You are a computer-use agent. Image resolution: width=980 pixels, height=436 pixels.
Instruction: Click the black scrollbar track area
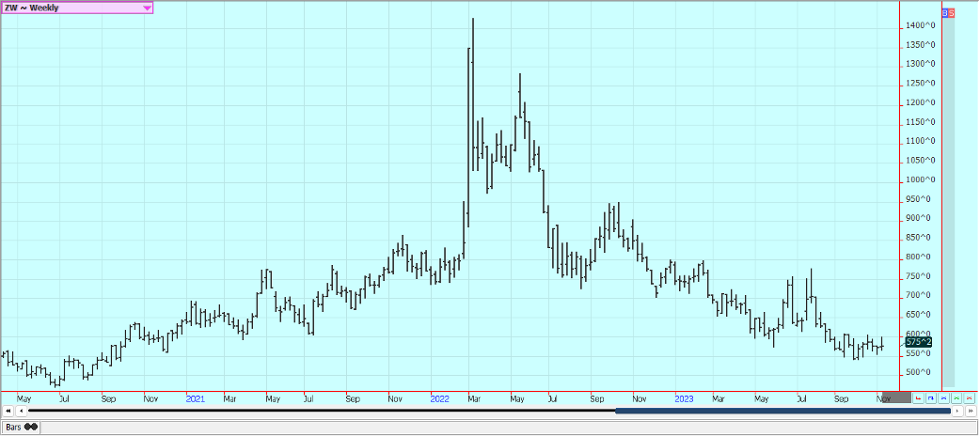pos(322,411)
